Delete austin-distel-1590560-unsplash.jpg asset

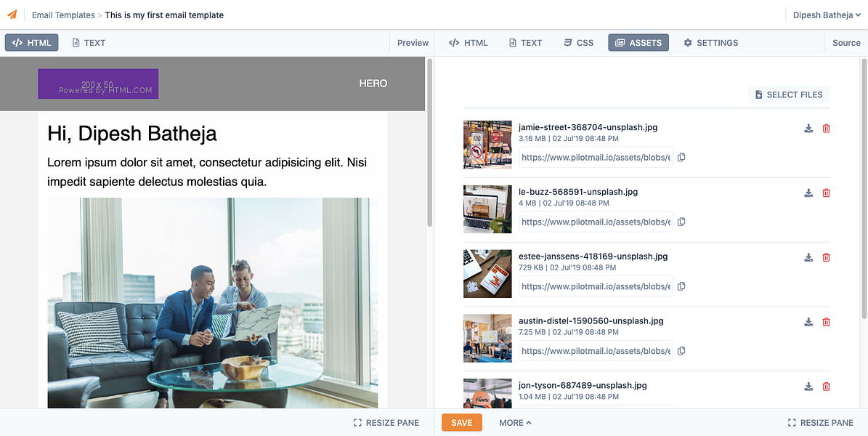tap(827, 322)
